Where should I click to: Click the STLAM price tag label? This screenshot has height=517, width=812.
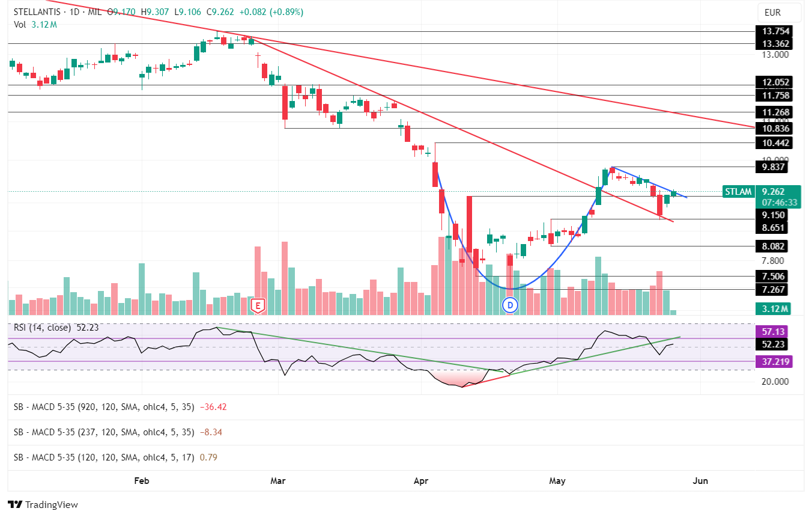(x=738, y=192)
